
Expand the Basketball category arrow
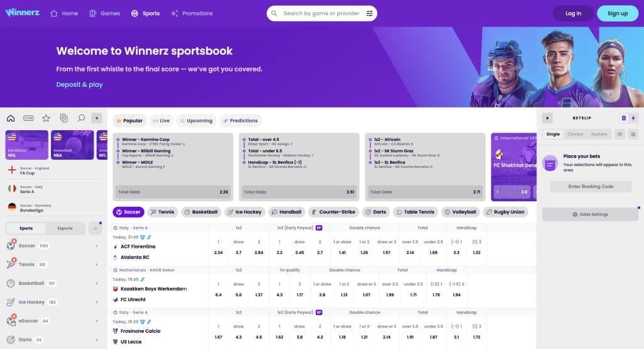tap(96, 284)
